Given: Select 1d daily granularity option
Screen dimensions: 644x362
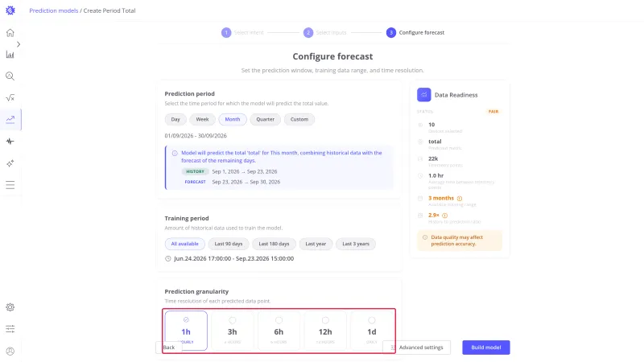Looking at the screenshot, I should click(372, 331).
